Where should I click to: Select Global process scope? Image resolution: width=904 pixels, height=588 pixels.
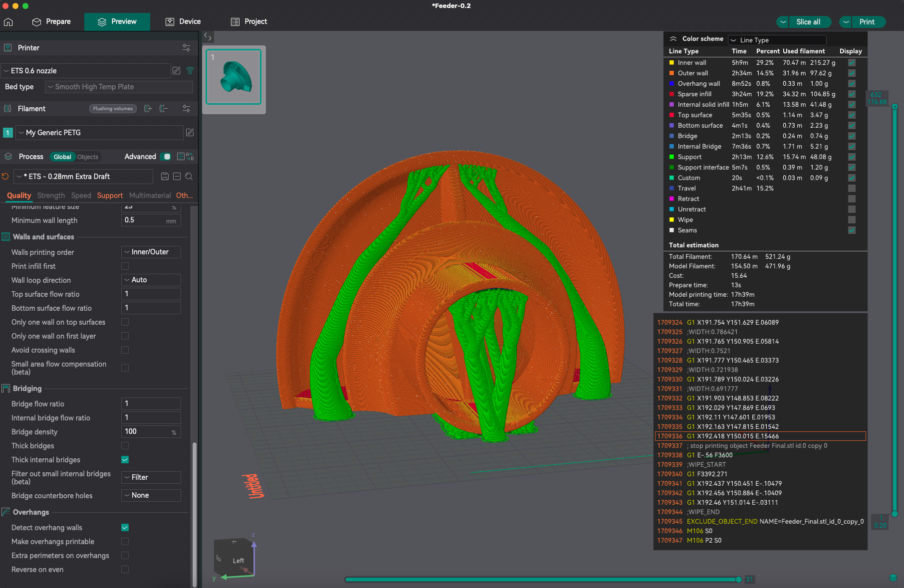[x=62, y=157]
